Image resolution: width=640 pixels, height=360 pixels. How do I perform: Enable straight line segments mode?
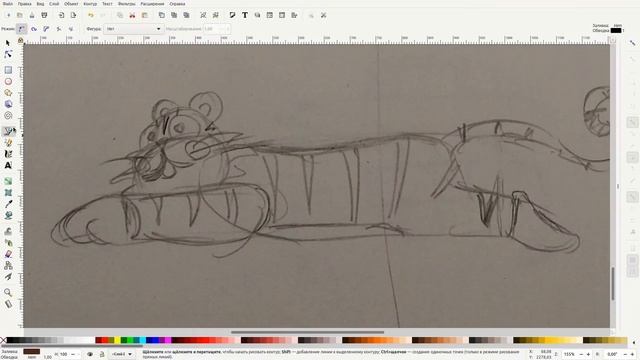(59, 29)
